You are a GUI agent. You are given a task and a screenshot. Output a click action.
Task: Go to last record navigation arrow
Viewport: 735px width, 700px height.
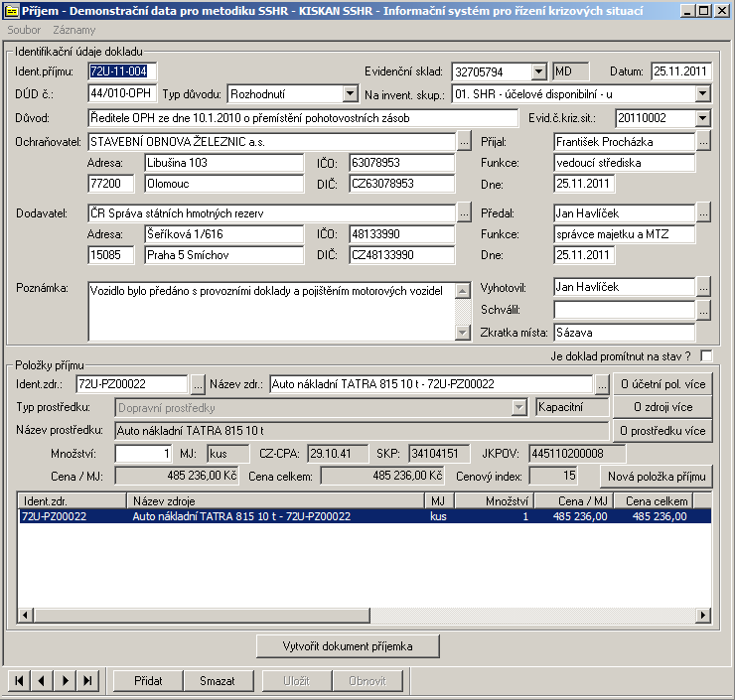click(x=87, y=680)
